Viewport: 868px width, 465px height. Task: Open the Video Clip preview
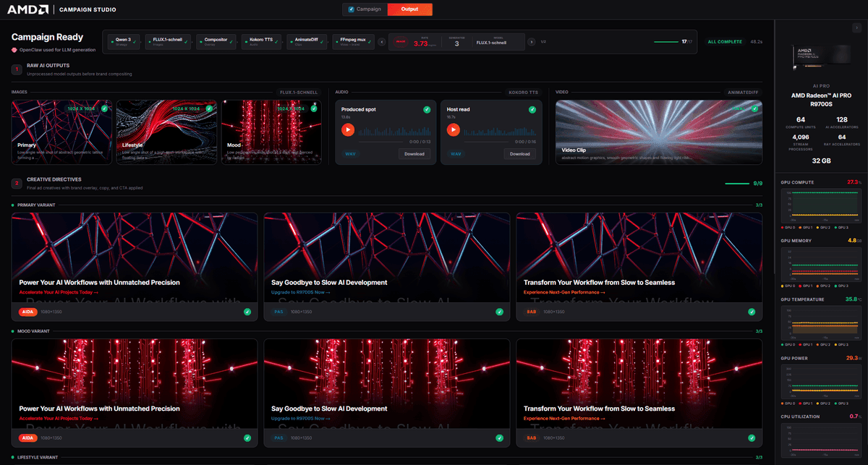coord(658,132)
